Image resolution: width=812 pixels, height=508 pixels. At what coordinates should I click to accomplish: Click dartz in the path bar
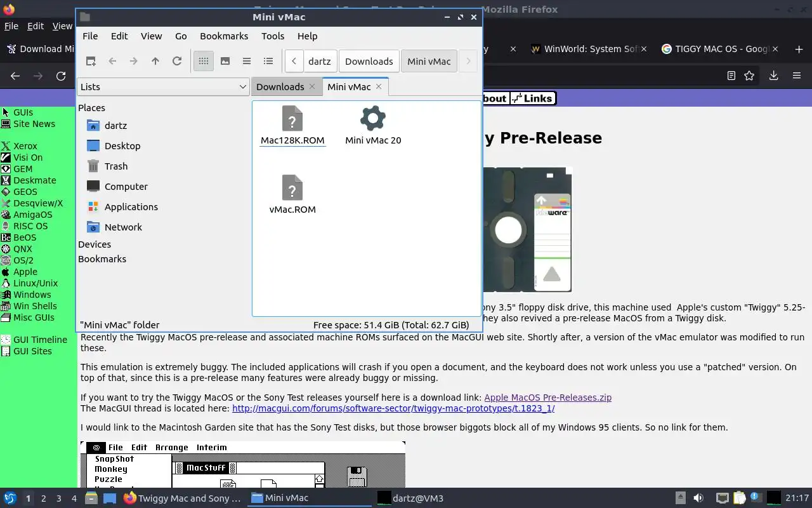(x=320, y=62)
